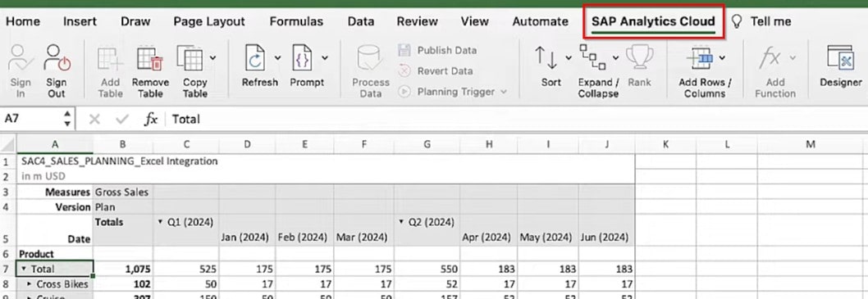Open the Copy Table dropdown arrow
This screenshot has width=868, height=299.
tap(212, 57)
